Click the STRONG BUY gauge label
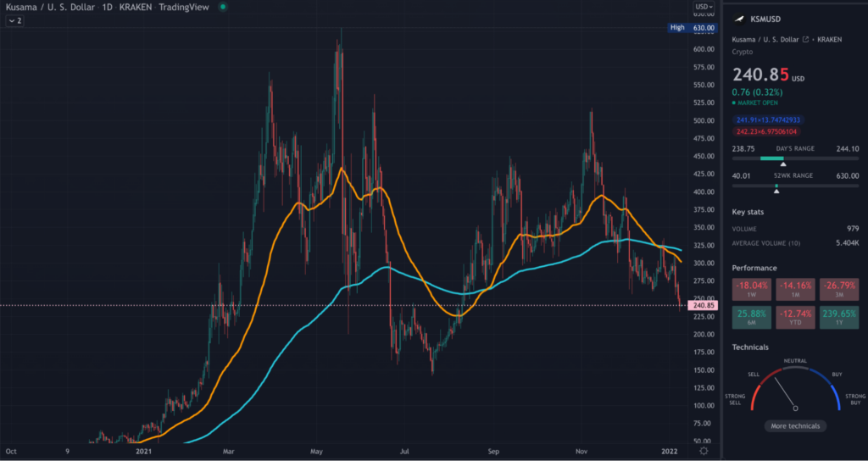This screenshot has height=461, width=868. tap(855, 399)
